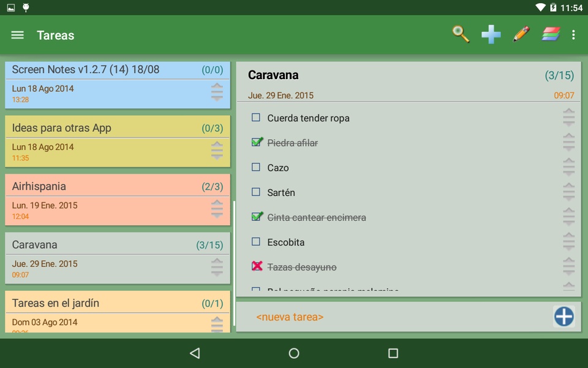Check the Escobita checkbox
588x368 pixels.
click(256, 242)
